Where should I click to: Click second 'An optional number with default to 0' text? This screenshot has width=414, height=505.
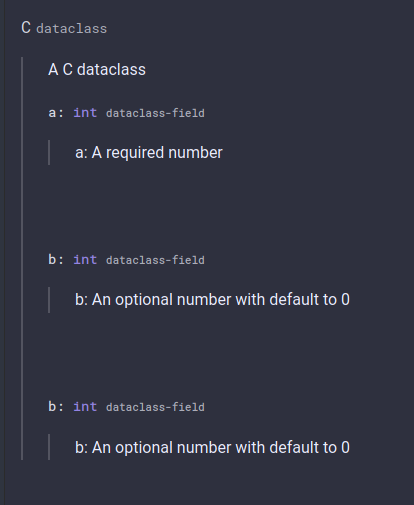point(221,447)
